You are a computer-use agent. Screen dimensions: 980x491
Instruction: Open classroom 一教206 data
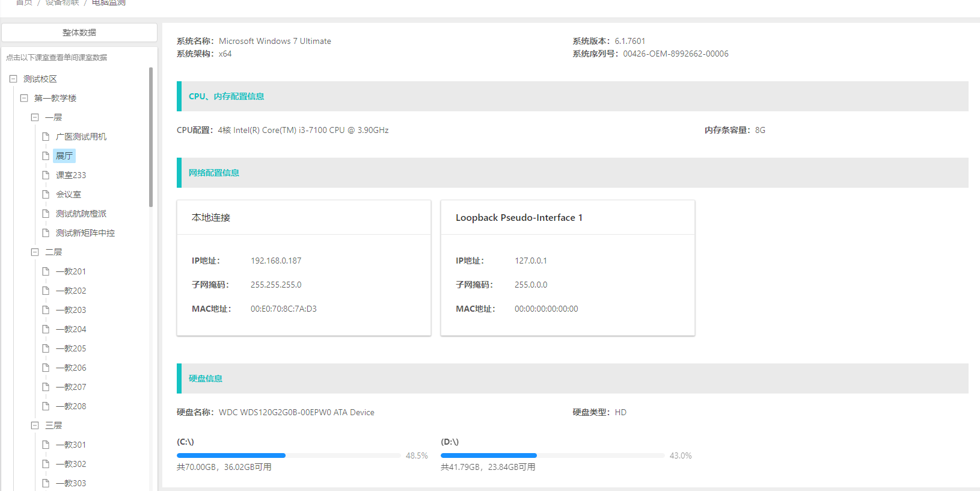71,368
